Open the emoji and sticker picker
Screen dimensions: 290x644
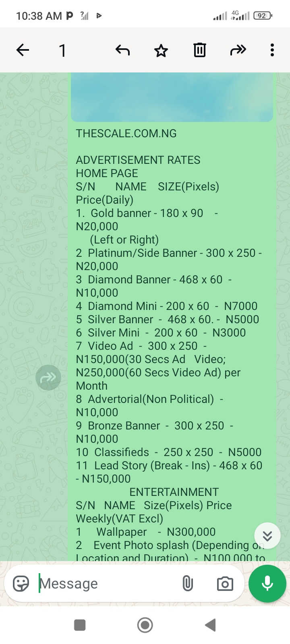(x=21, y=583)
